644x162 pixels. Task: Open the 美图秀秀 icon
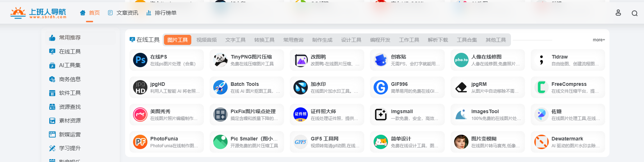point(140,115)
